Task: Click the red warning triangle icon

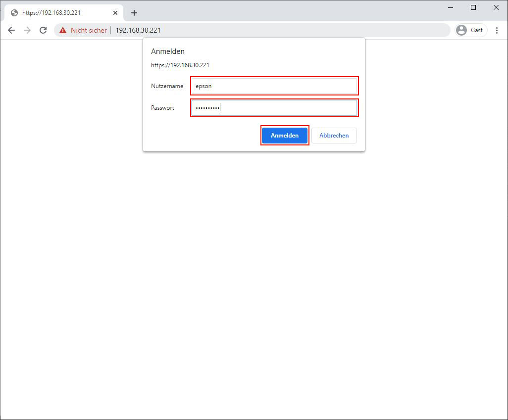Action: [x=63, y=30]
